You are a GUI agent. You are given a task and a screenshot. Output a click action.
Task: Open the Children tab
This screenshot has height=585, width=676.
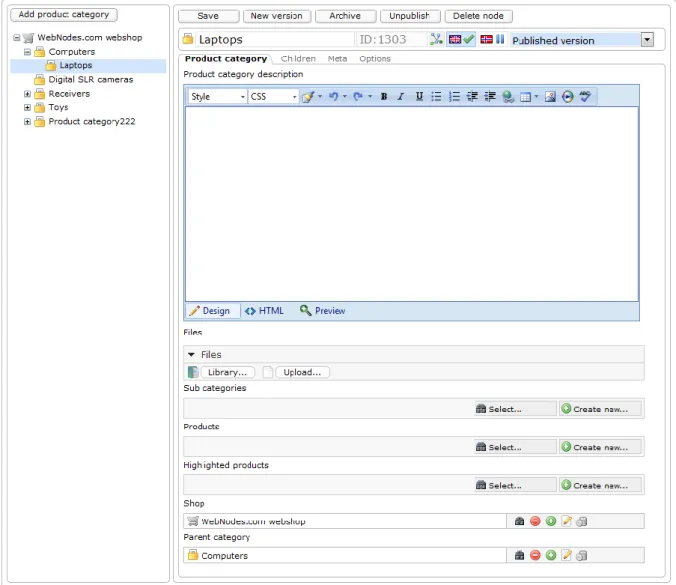click(298, 59)
